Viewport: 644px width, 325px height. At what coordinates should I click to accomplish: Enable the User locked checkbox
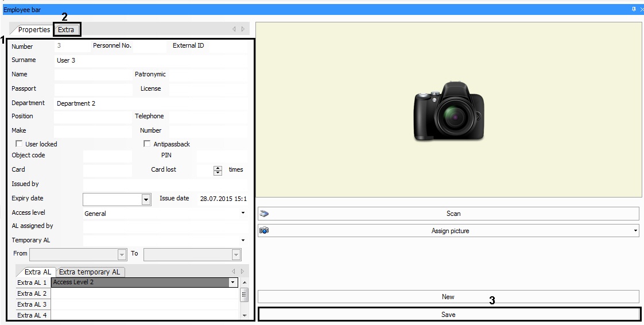coord(19,144)
